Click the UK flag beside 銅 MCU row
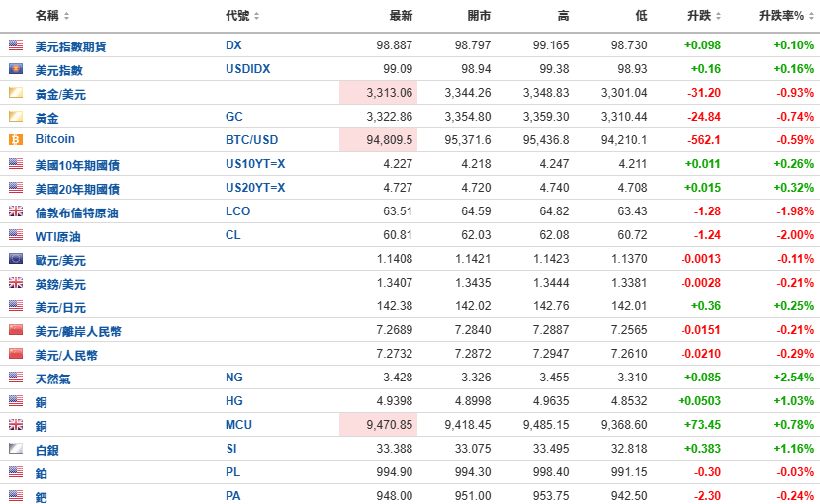The image size is (820, 504). [16, 425]
